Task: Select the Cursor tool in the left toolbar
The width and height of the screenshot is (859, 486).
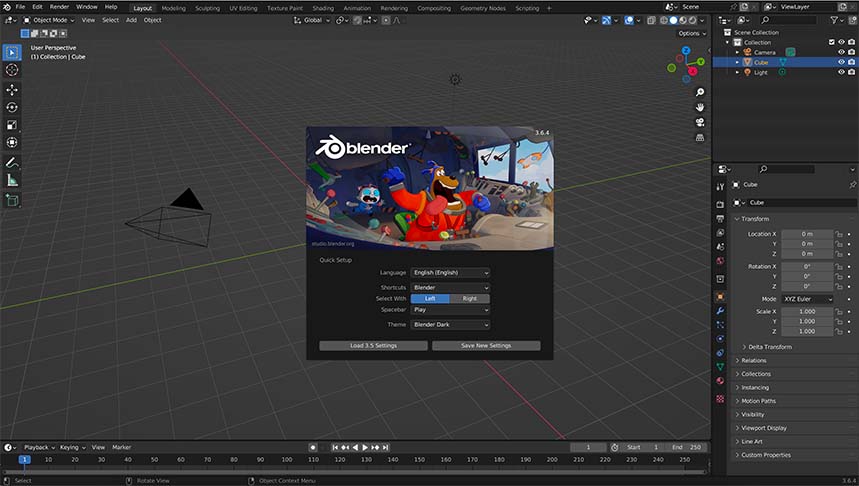Action: tap(12, 70)
